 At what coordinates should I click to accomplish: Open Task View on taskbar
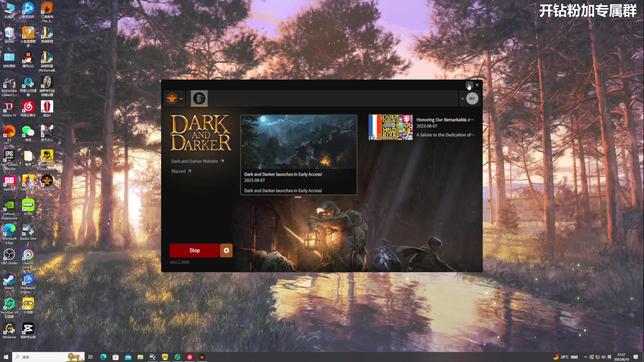point(90,357)
